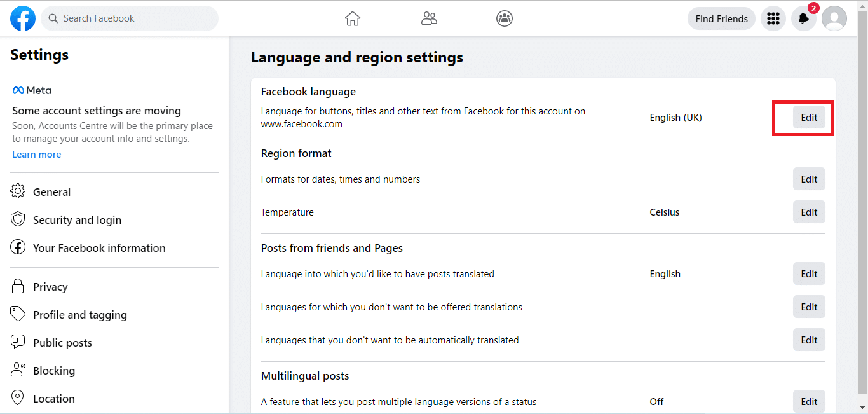Click the English (UK) language value
Image resolution: width=868 pixels, height=414 pixels.
click(675, 118)
